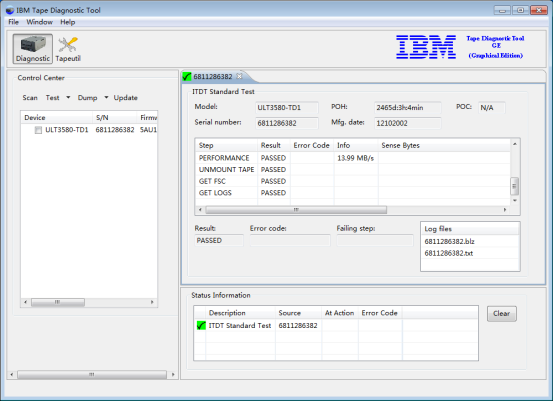Open the File menu
Screen dimensions: 554x401
tap(13, 22)
